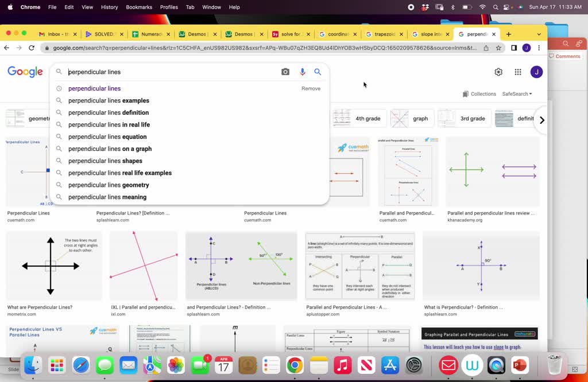
Task: Start a voice search with the microphone icon
Action: (302, 72)
